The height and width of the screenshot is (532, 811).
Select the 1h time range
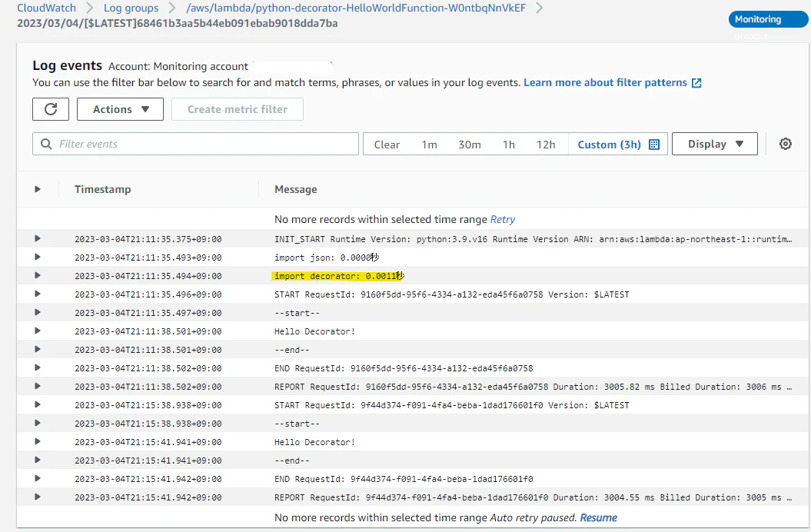[509, 145]
